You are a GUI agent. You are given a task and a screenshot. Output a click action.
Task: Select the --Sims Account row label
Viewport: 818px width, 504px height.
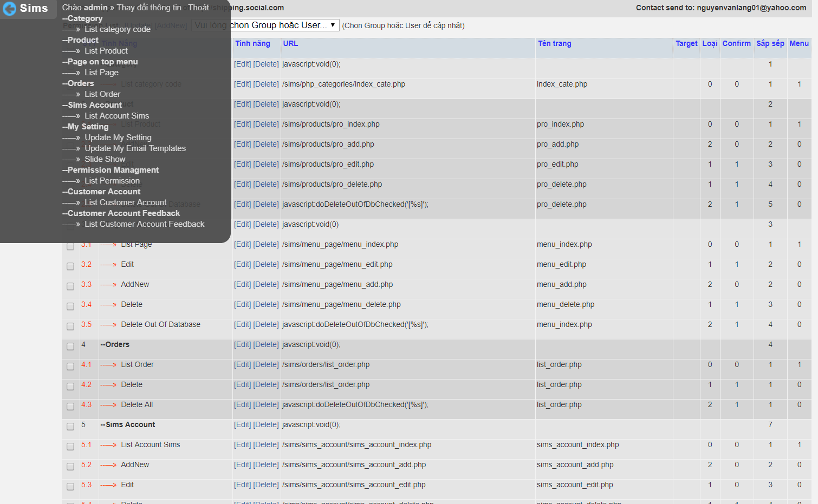pos(128,424)
